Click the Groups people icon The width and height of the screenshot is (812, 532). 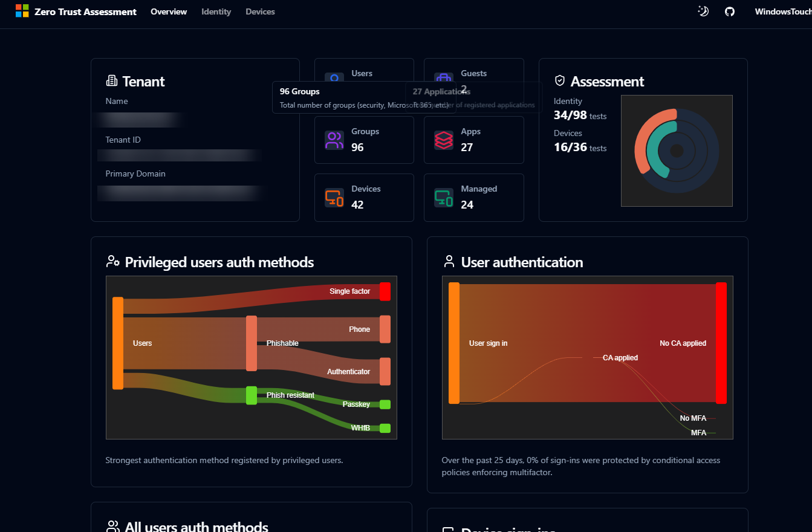[x=334, y=140]
